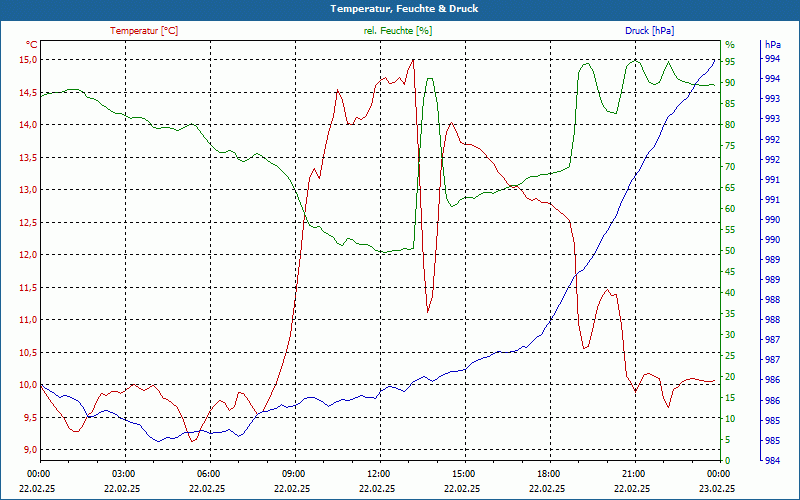Select the 90 label on green humidity axis
This screenshot has height=500, width=800.
point(730,83)
